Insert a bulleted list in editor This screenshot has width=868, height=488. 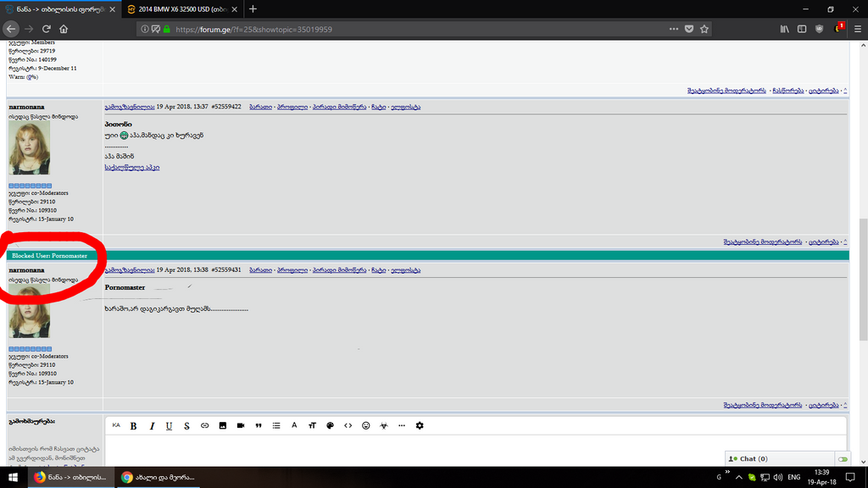click(x=276, y=425)
